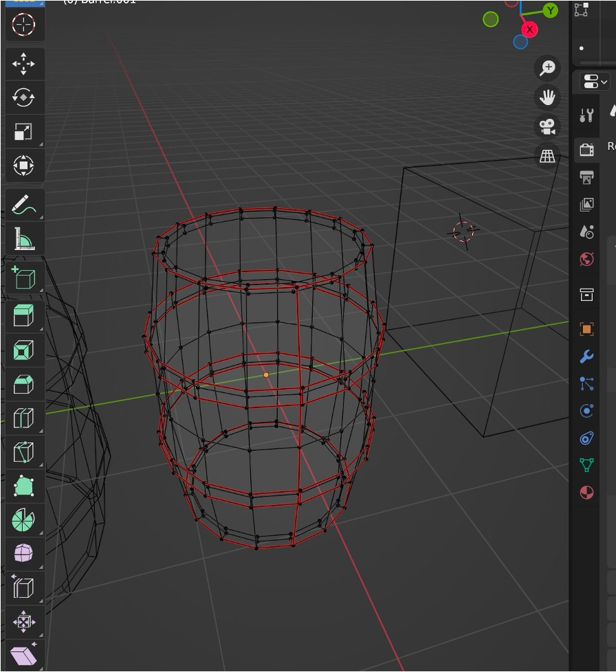Select the Move tool

tap(25, 64)
